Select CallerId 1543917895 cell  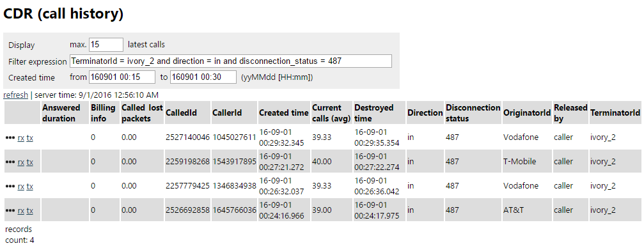[x=234, y=161]
